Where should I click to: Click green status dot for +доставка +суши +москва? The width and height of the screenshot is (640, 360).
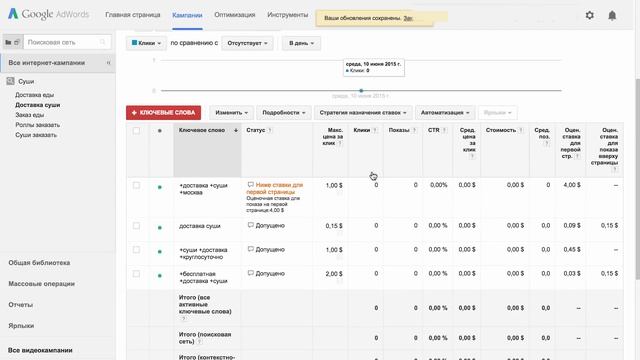[x=160, y=187]
